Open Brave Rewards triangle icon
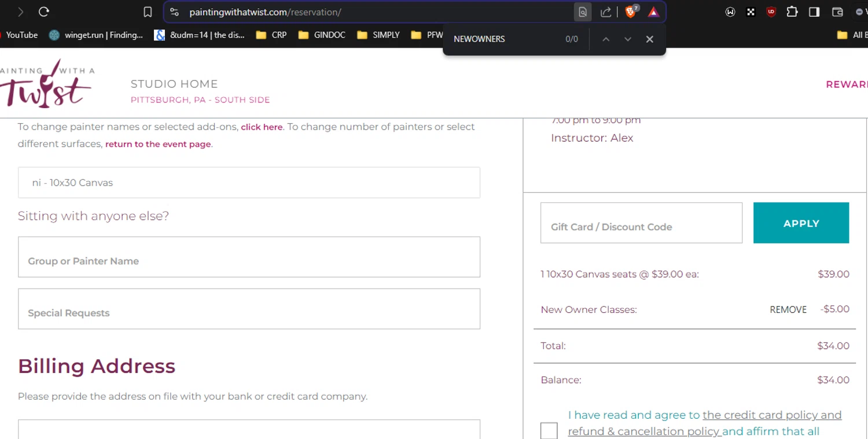Viewport: 868px width, 439px height. (653, 12)
